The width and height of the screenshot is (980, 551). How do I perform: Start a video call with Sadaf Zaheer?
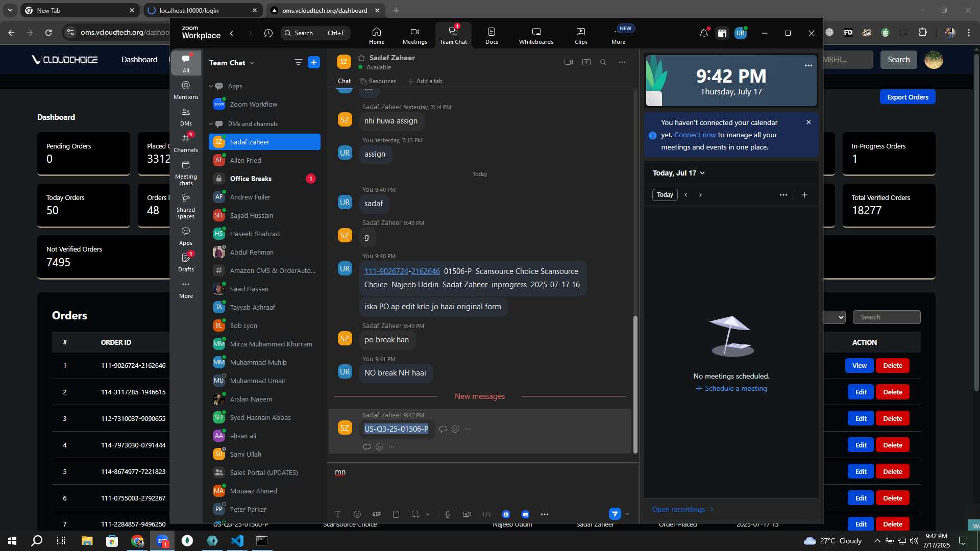click(x=569, y=62)
